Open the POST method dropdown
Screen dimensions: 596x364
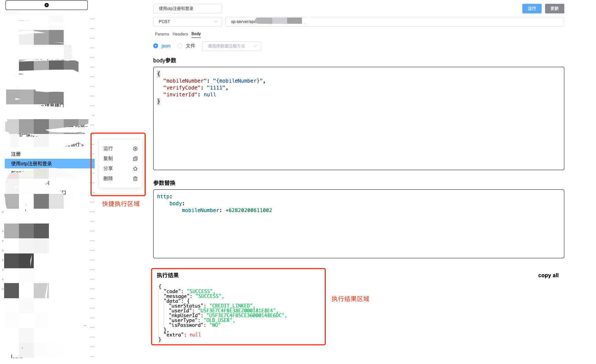(x=188, y=22)
